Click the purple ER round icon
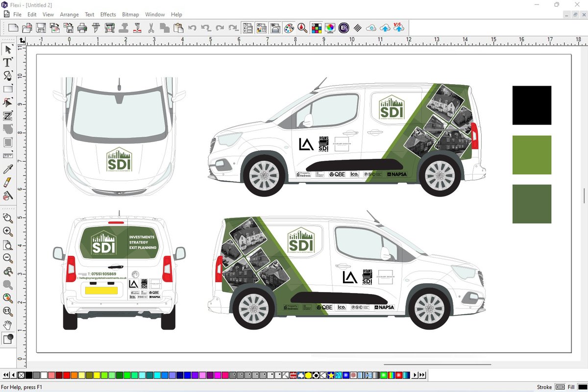Image resolution: width=588 pixels, height=392 pixels. 344,28
